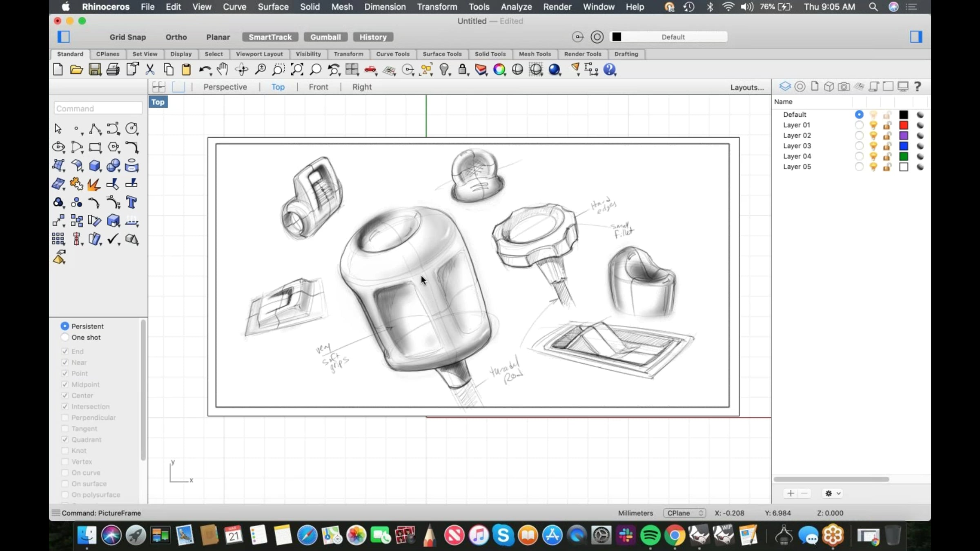The width and height of the screenshot is (980, 551).
Task: Activate the Pan hand tool
Action: click(223, 70)
